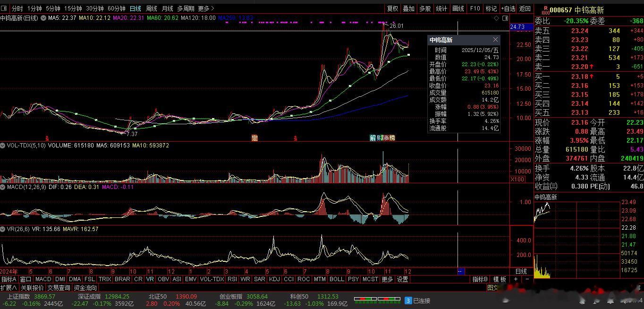Image resolution: width=644 pixels, height=309 pixels.
Task: Open the 画线 drawing tool
Action: 458,9
